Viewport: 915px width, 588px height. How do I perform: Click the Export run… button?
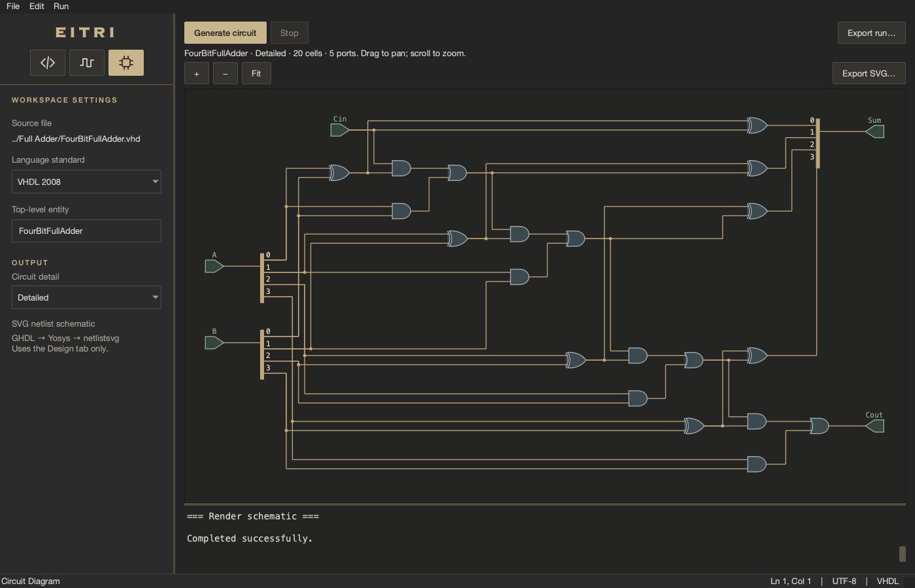coord(872,33)
